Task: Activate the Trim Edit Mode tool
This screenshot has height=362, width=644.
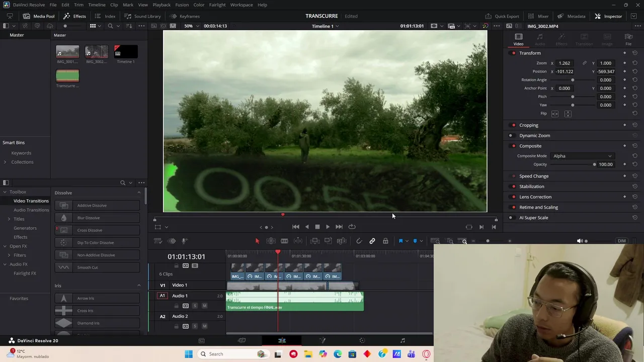Action: 271,241
